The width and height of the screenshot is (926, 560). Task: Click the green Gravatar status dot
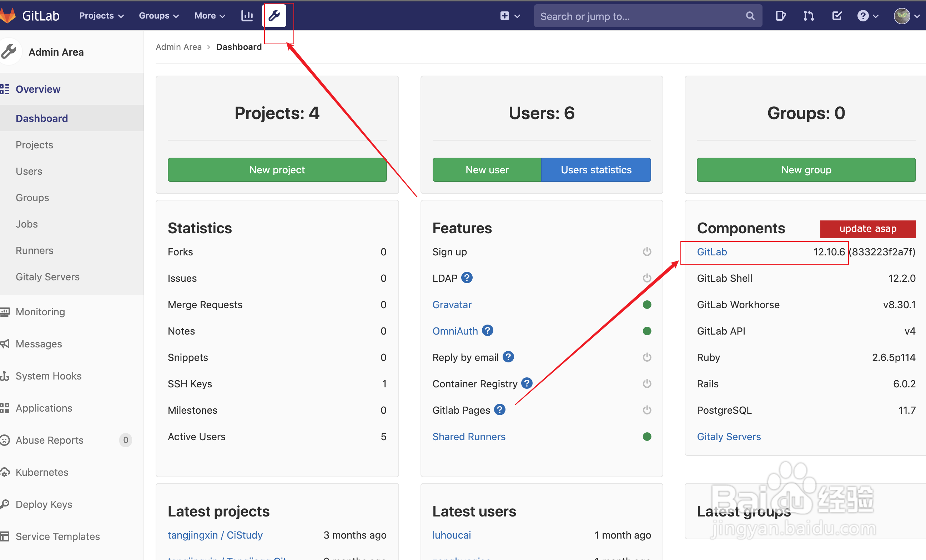[647, 305]
